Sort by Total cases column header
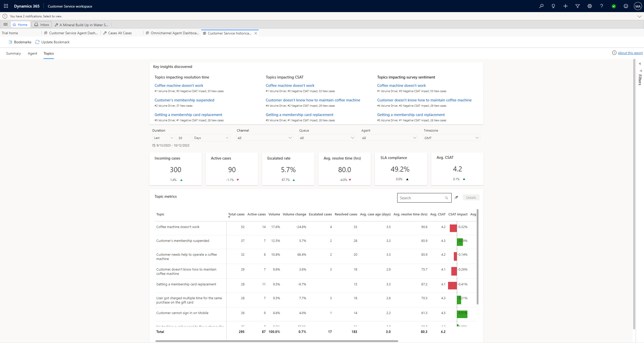644x343 pixels. tap(236, 214)
